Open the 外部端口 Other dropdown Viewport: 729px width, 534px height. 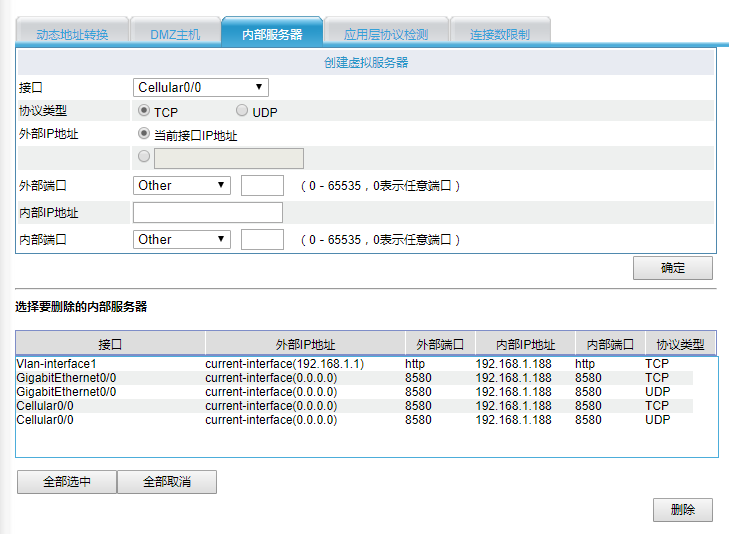[x=182, y=185]
